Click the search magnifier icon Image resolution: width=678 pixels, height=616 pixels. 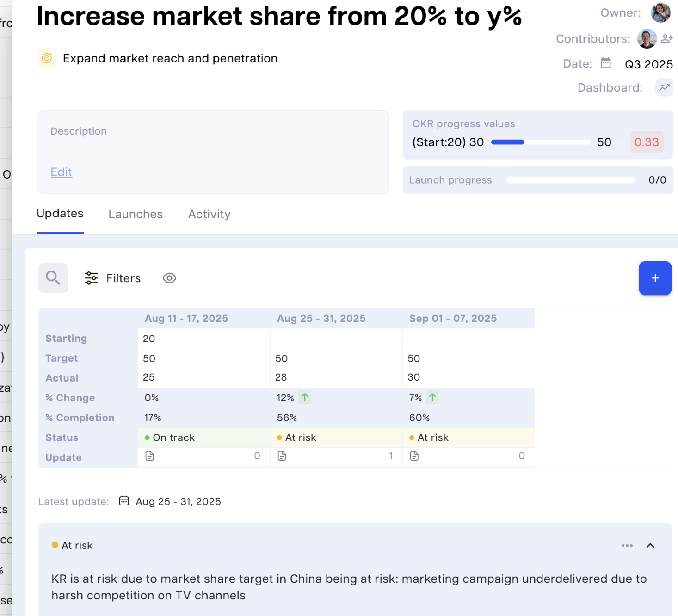[x=53, y=278]
